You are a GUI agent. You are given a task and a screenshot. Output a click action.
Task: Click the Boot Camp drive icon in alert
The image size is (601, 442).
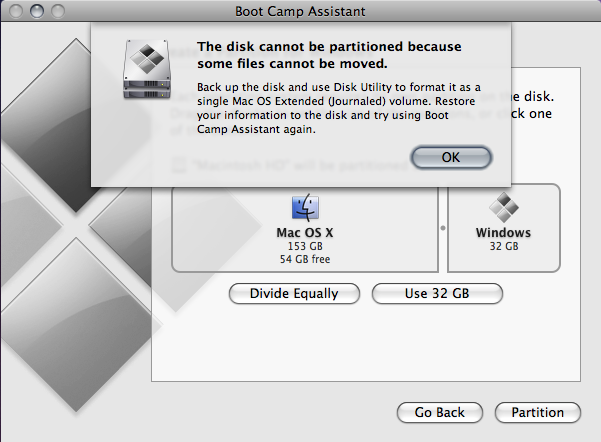(147, 69)
